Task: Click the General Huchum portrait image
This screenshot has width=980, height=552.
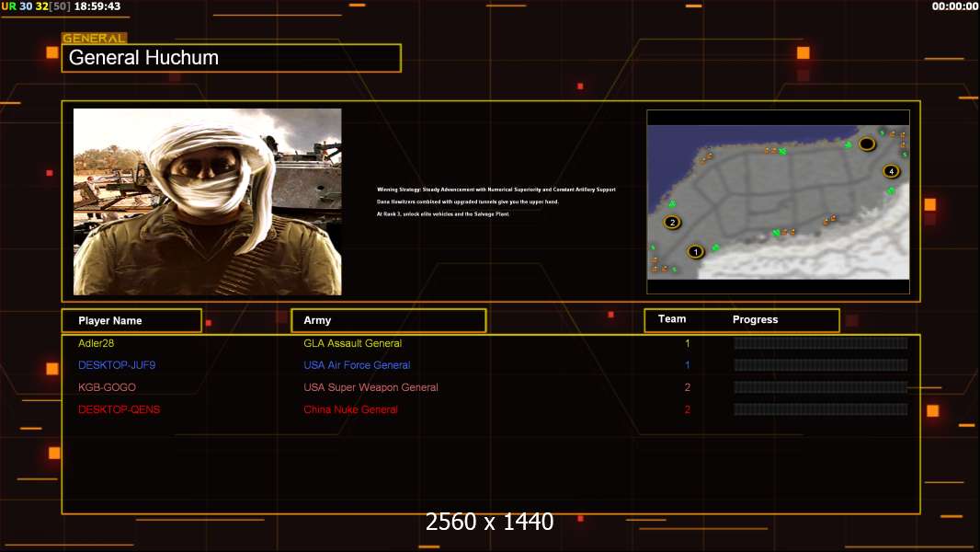Action: [208, 201]
